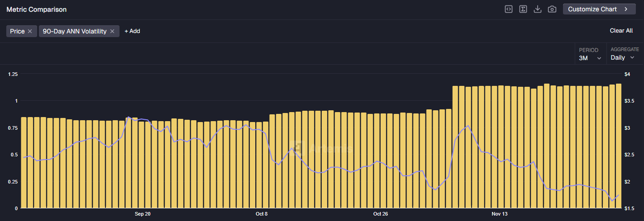Download the chart data
The width and height of the screenshot is (644, 221).
tap(538, 9)
